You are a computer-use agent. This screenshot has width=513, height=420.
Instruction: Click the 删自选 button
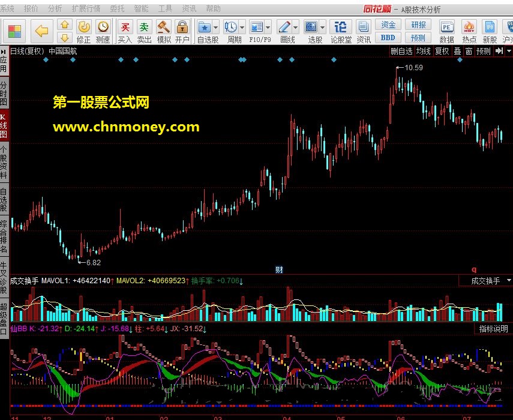pos(402,51)
